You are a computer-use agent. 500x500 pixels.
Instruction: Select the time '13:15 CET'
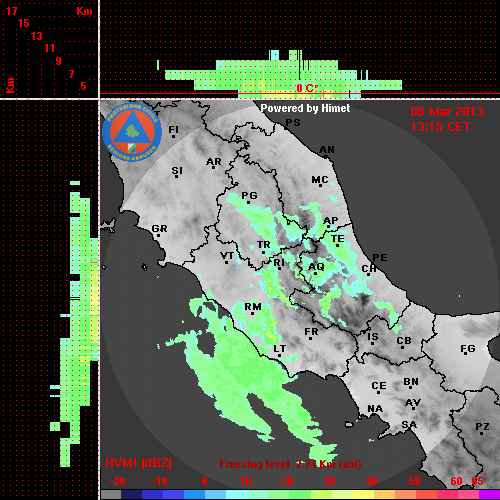click(x=440, y=127)
